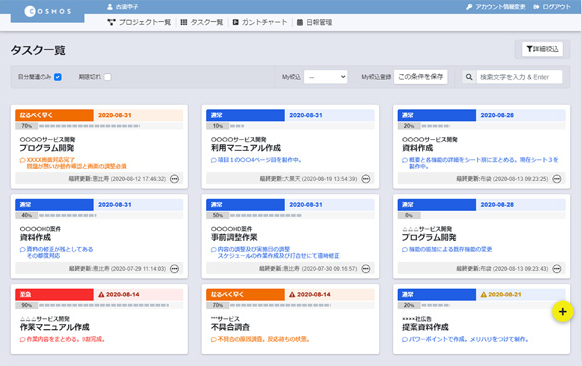Click comment bubble icon on 事前調整作業 card
Screen dimensions: 582x366
point(213,249)
